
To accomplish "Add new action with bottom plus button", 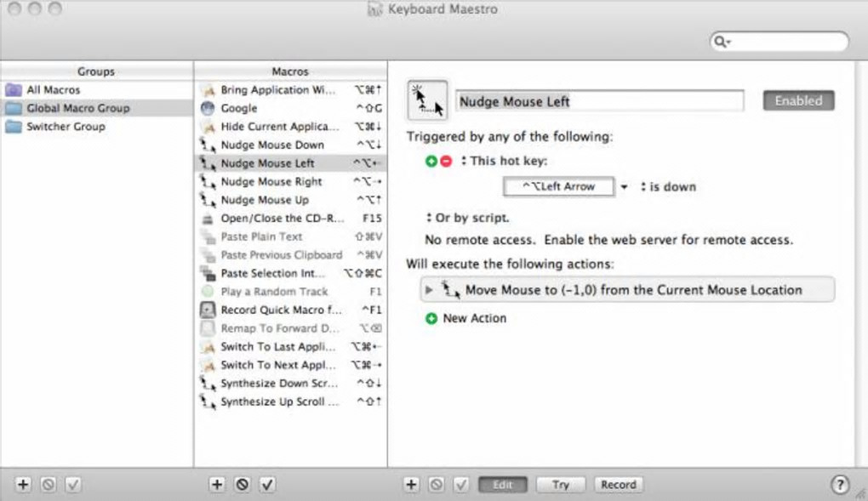I will pos(411,484).
